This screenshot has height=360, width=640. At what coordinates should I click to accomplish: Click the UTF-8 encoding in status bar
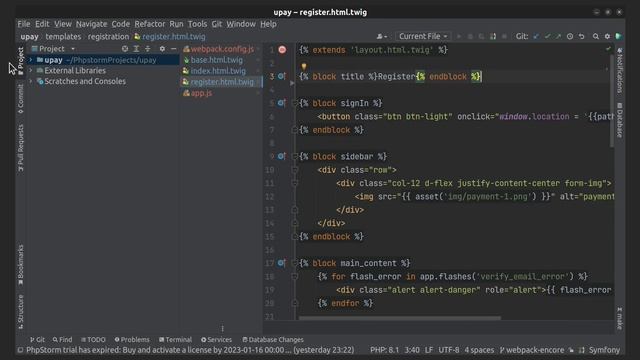pos(449,350)
